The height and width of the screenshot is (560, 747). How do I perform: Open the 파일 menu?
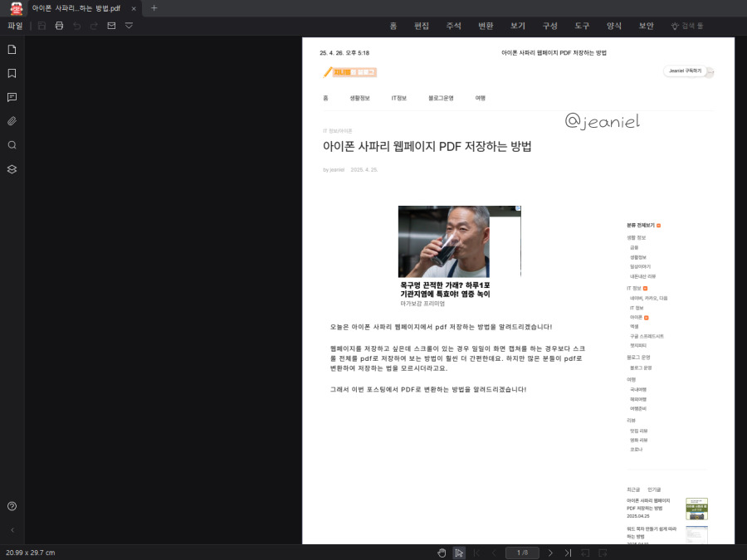15,26
